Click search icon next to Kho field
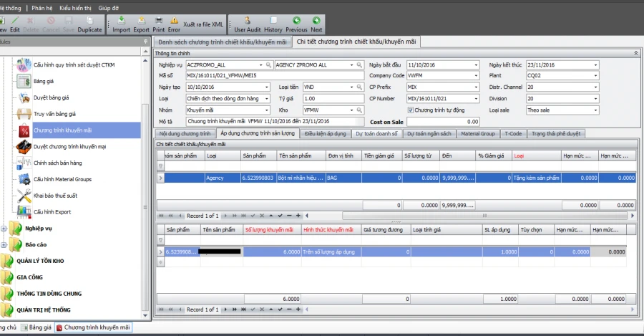644x336 pixels. pyautogui.click(x=359, y=110)
